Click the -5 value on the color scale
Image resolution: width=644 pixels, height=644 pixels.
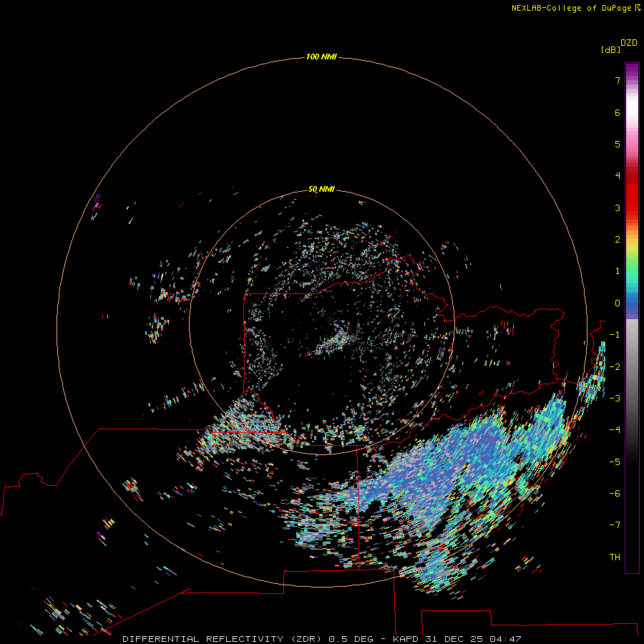(x=615, y=462)
